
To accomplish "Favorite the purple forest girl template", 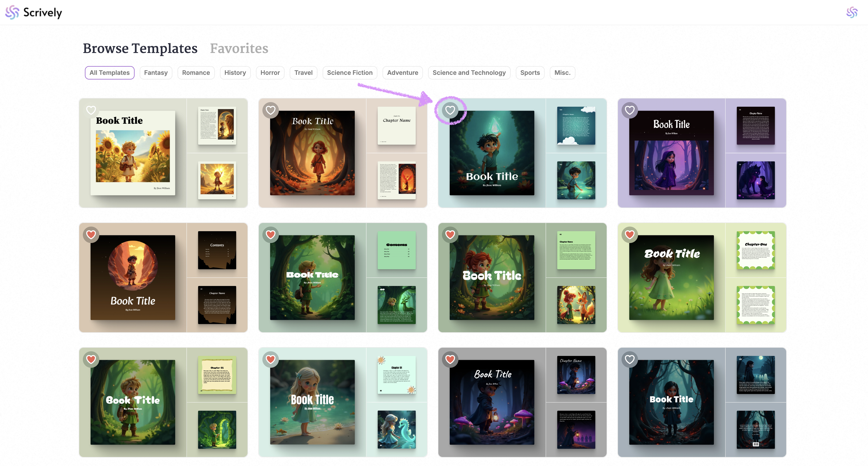I will (x=630, y=110).
